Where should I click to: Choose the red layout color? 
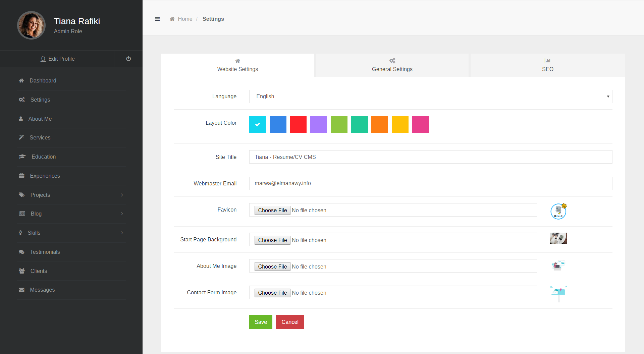(298, 124)
